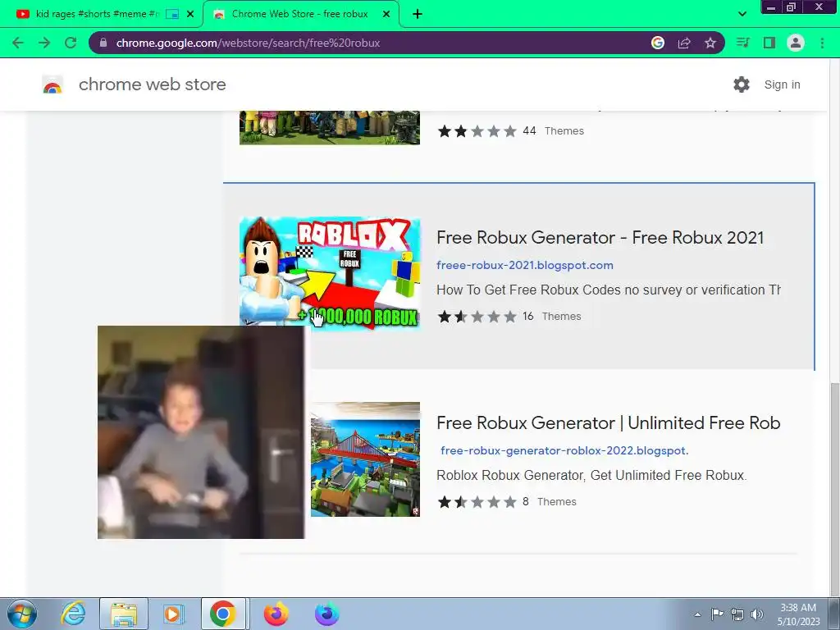Open the Chrome profile avatar
The height and width of the screenshot is (630, 840).
pyautogui.click(x=796, y=43)
